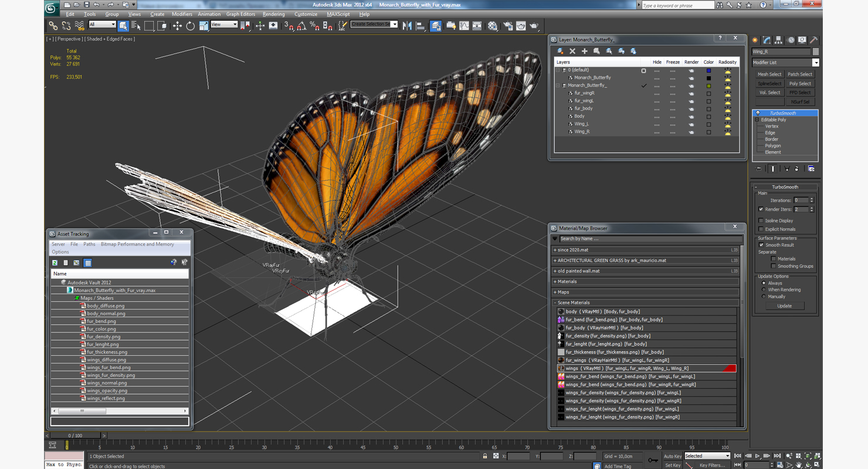Open the Key filter Selected dropdown
Viewport: 868px width, 469px height.
click(707, 456)
